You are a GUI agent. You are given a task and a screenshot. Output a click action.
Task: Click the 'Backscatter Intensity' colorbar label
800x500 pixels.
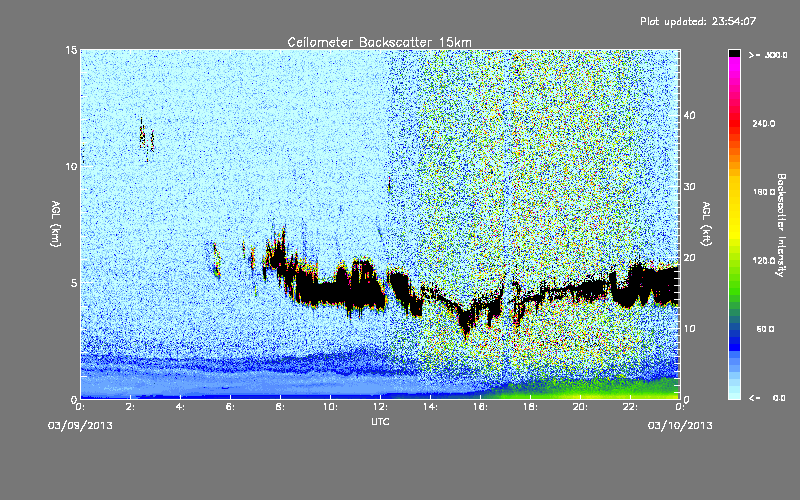(x=781, y=225)
